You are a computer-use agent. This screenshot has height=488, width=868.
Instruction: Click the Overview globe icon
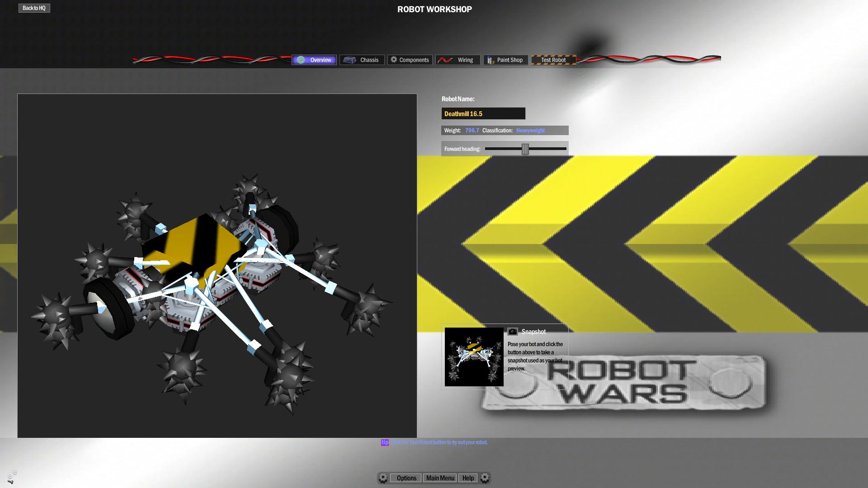pos(301,60)
